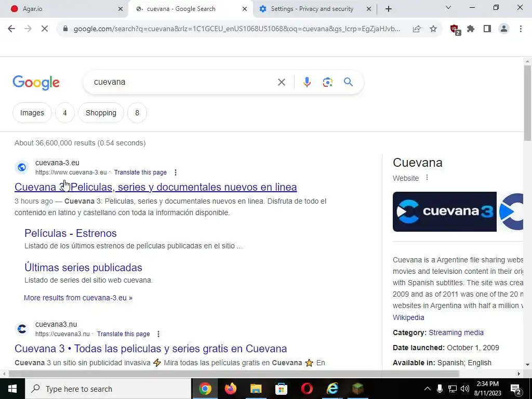Click the browser forward arrow
The image size is (532, 399).
tap(28, 29)
